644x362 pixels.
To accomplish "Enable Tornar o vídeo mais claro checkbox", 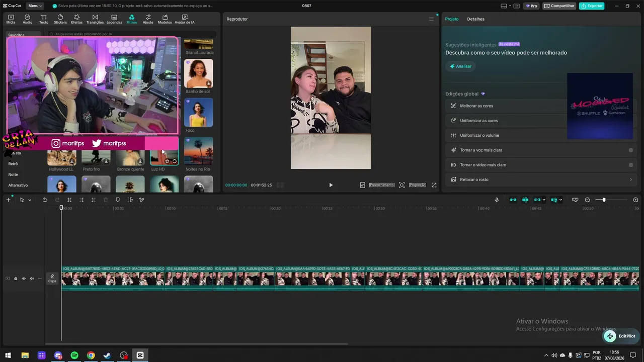I will pos(631,165).
